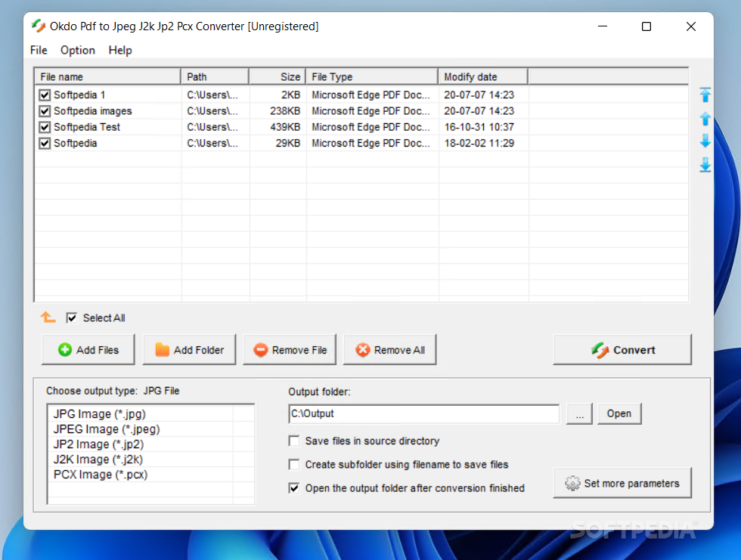Click the 2KB size cell
741x560 pixels.
(x=290, y=95)
